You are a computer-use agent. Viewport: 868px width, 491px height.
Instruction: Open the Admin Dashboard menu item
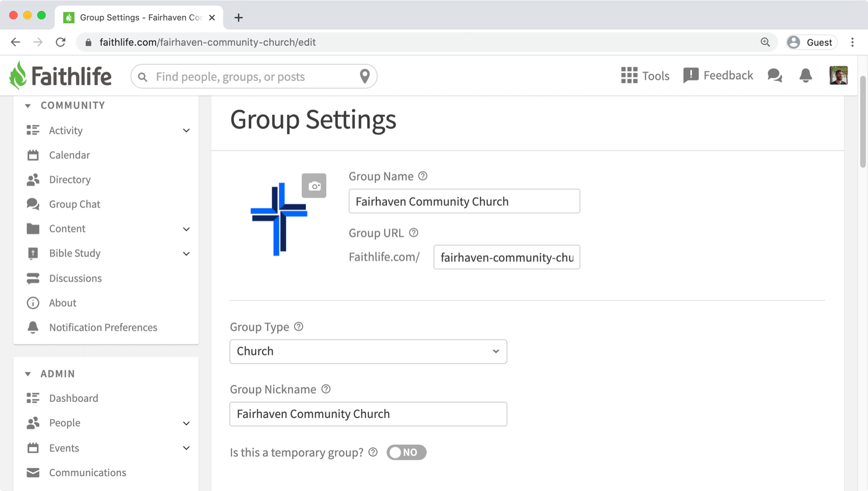pos(73,398)
